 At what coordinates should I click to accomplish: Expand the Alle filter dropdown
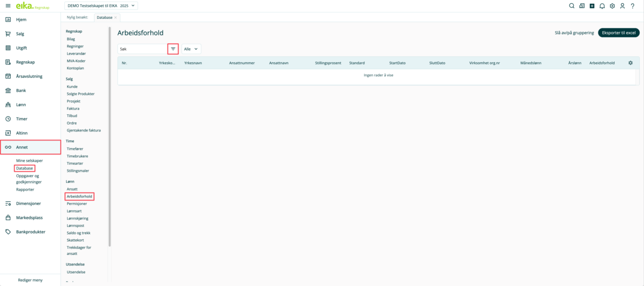pyautogui.click(x=191, y=49)
